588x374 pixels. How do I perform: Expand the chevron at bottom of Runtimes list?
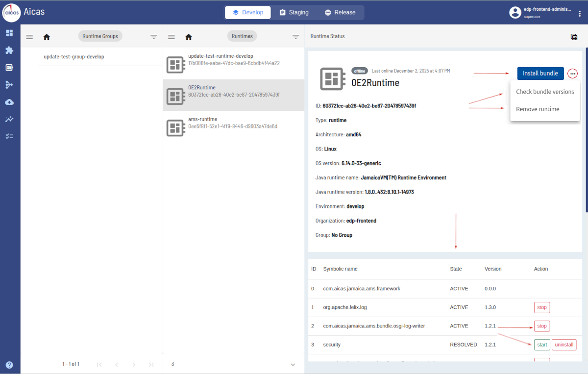(293, 364)
